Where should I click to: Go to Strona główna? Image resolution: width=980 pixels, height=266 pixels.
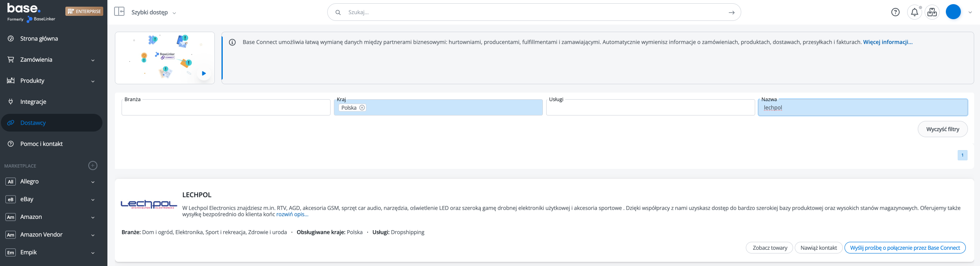click(x=39, y=39)
